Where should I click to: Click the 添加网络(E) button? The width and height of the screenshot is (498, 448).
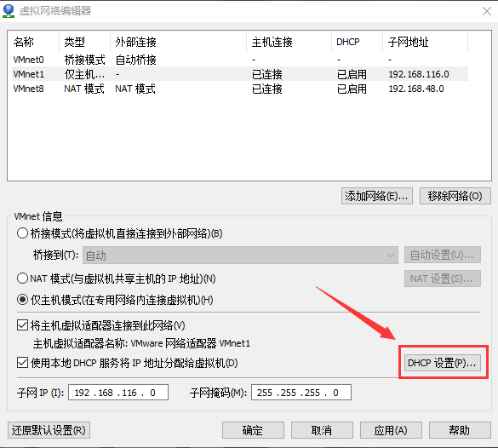coord(377,196)
